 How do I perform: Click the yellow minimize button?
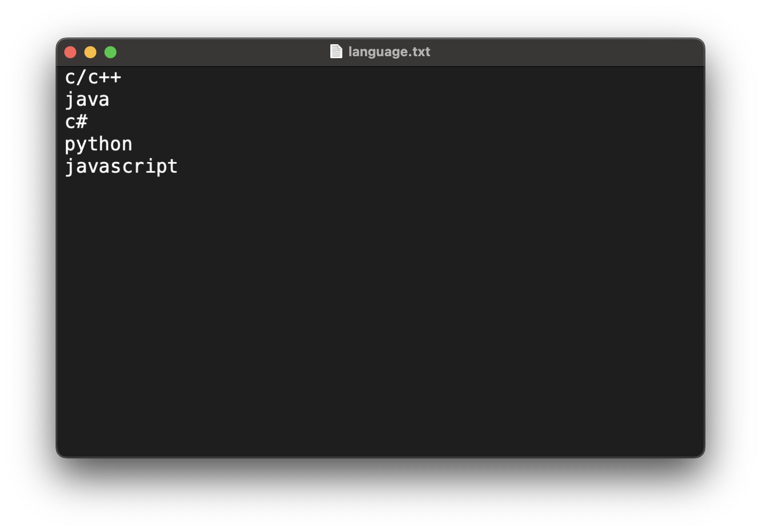tap(90, 52)
